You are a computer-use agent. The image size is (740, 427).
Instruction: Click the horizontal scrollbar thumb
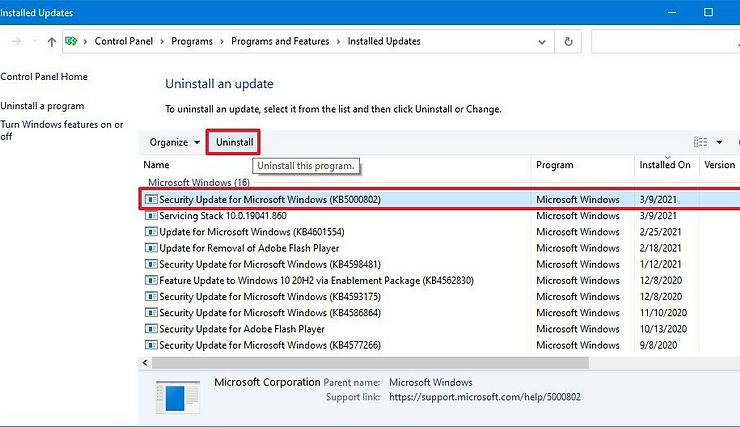coord(370,363)
